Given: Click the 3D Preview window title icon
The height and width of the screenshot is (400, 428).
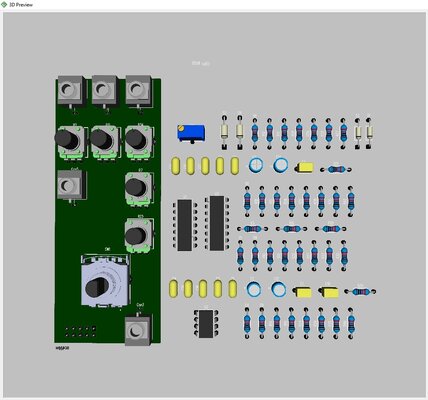Looking at the screenshot, I should (4, 5).
